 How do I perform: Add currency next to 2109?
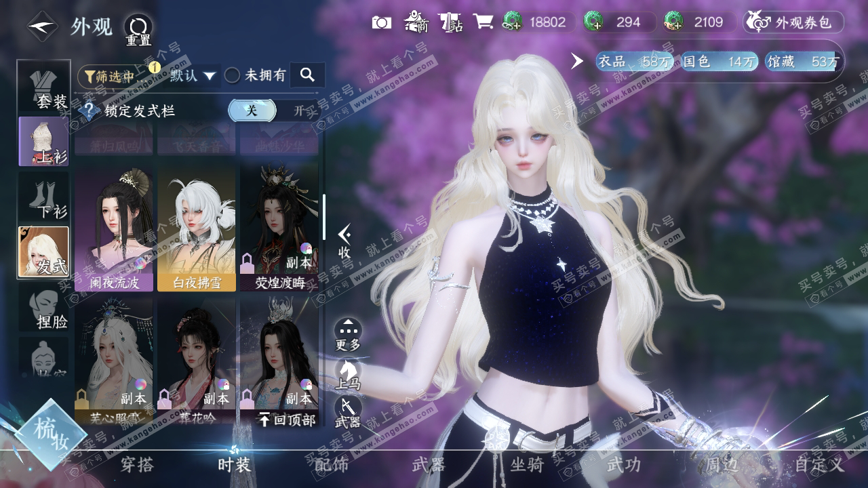click(673, 22)
